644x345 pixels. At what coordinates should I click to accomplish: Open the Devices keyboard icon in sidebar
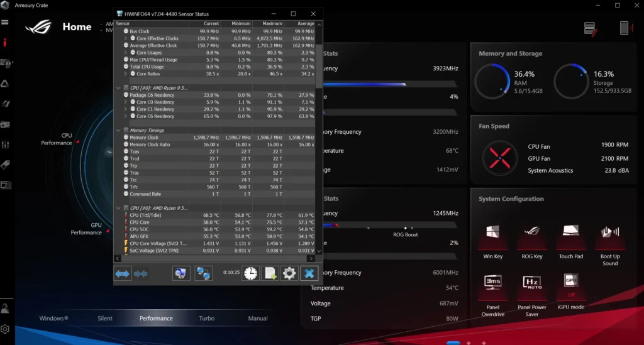[6, 63]
